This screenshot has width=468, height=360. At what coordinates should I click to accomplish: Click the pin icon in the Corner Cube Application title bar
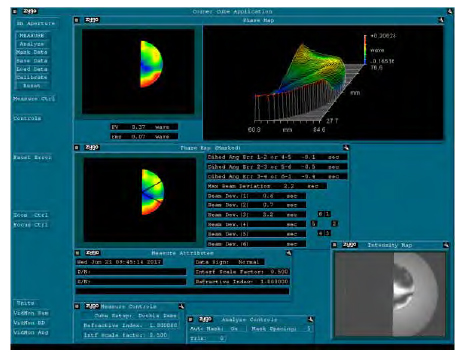coord(450,11)
